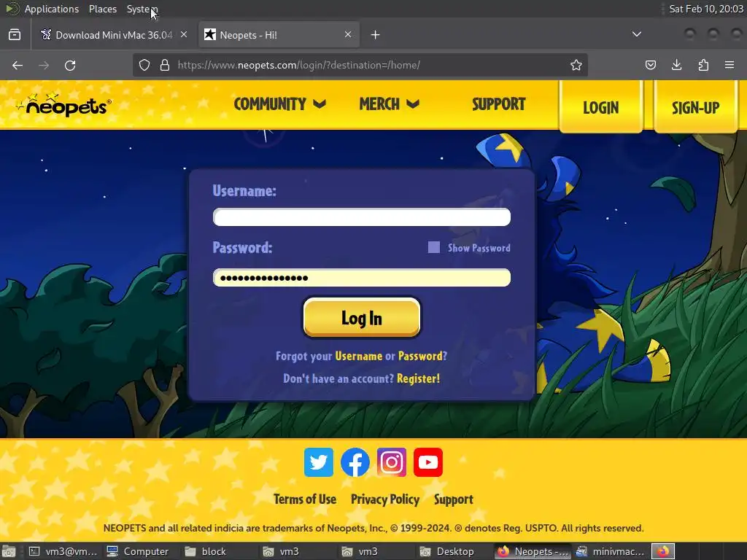Click the LOGIN header button
Screen dimensions: 747x560
[601, 108]
